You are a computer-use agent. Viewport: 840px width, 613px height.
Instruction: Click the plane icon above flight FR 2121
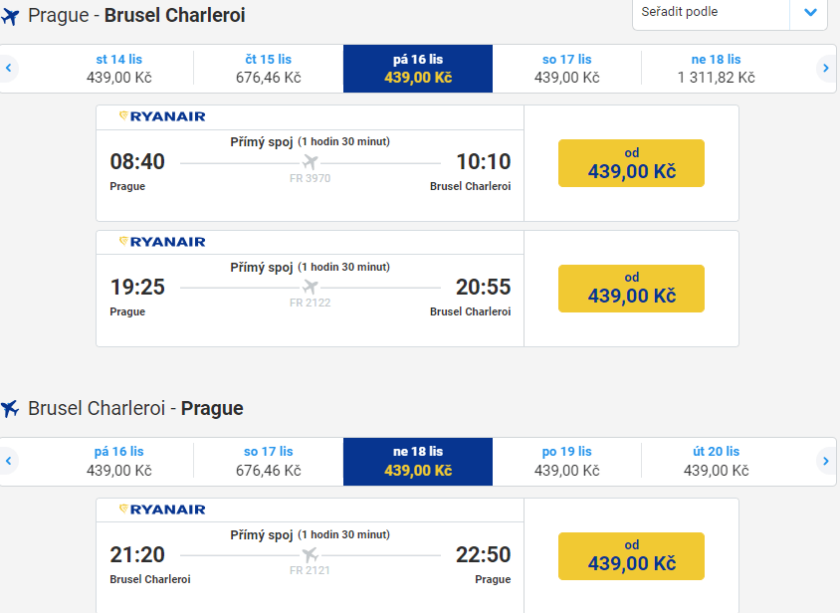click(310, 554)
